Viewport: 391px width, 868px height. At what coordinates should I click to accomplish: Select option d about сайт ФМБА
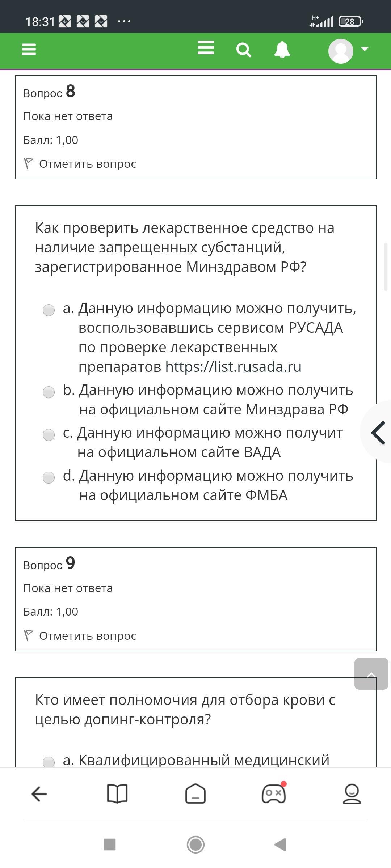coord(49,477)
